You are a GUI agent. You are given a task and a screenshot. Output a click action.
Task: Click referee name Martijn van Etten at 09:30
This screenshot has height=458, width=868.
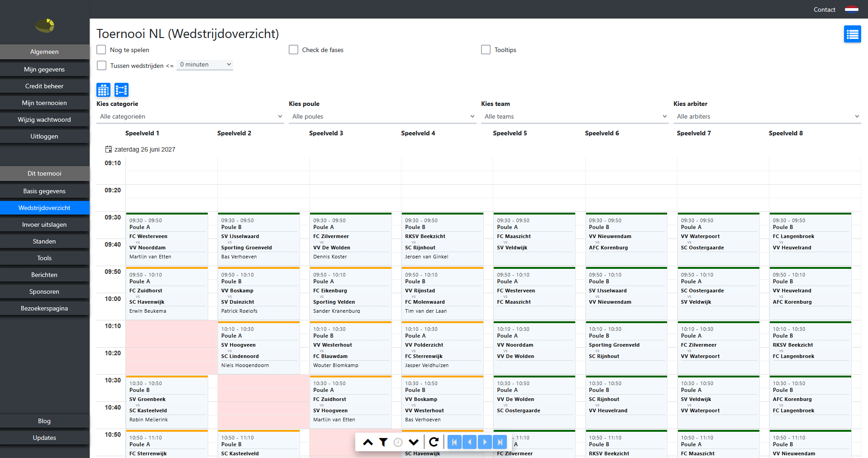(x=150, y=257)
